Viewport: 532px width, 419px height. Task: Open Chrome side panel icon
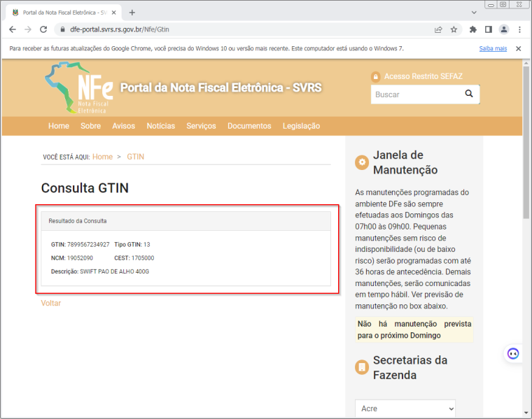pyautogui.click(x=488, y=29)
